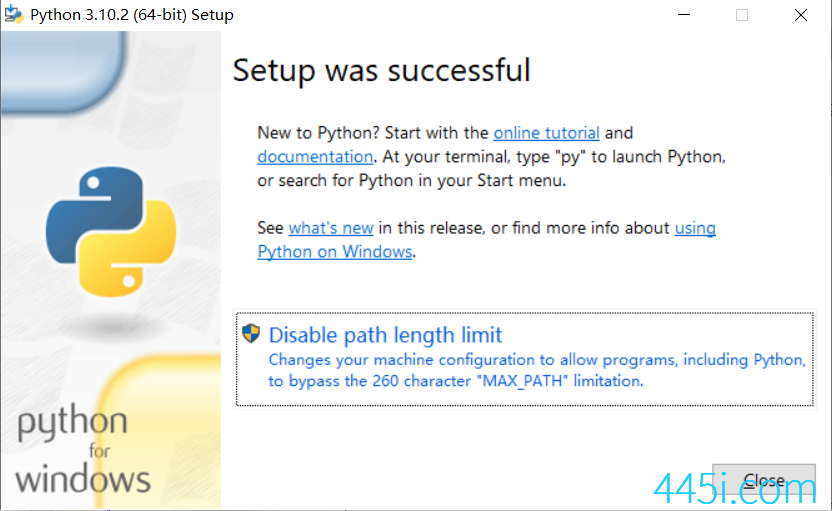Select Disable path length limit
The image size is (832, 511).
[524, 359]
